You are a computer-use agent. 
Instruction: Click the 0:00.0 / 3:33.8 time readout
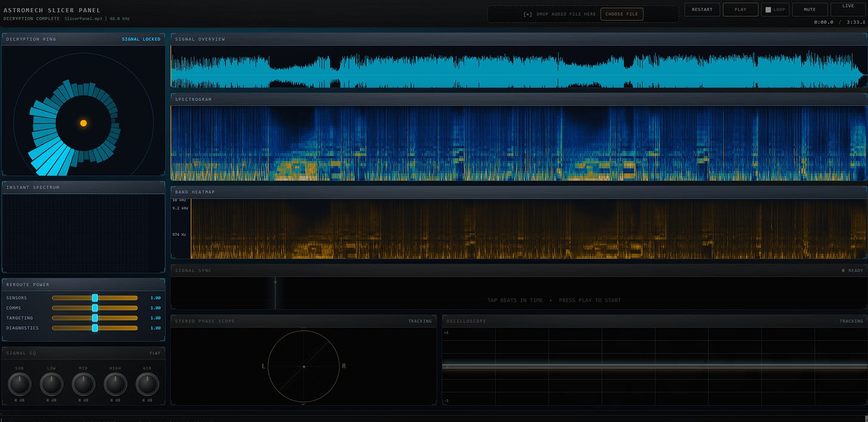(840, 23)
